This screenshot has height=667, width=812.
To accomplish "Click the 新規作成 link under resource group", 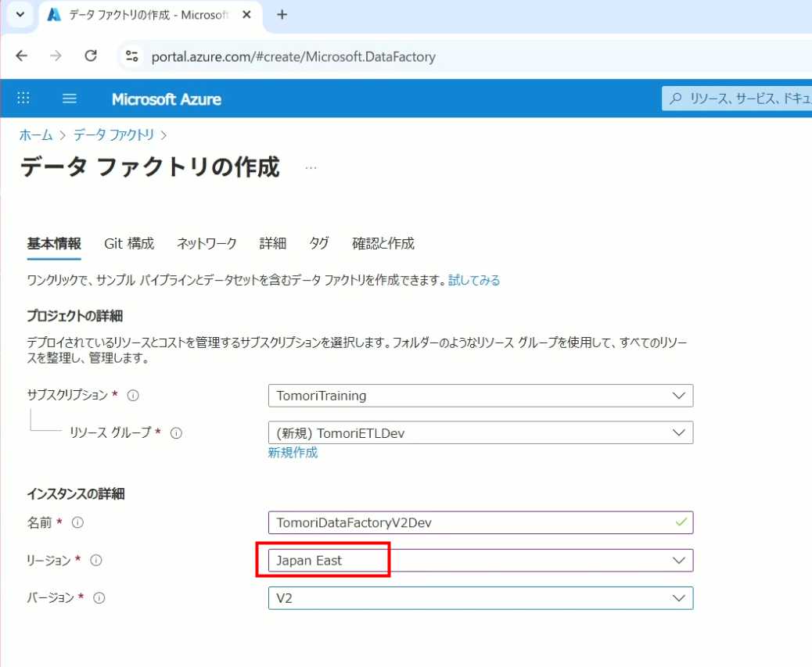I will [293, 453].
